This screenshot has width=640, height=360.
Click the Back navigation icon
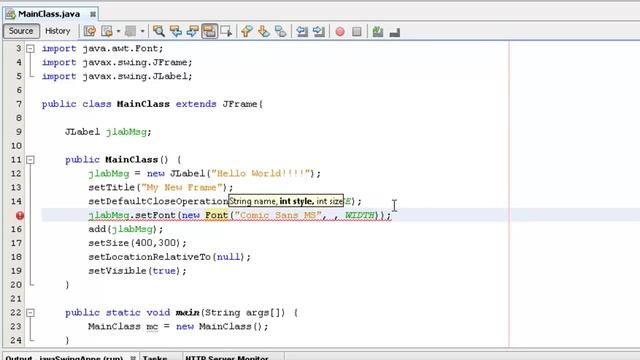(107, 31)
